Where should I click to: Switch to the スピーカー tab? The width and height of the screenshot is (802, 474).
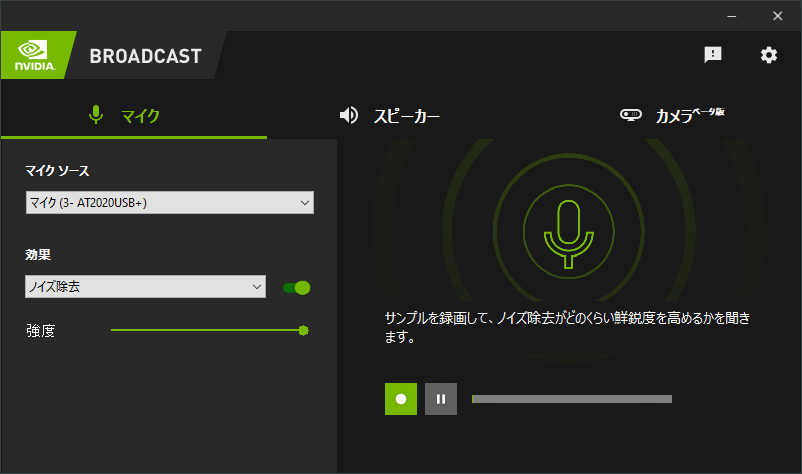click(390, 116)
